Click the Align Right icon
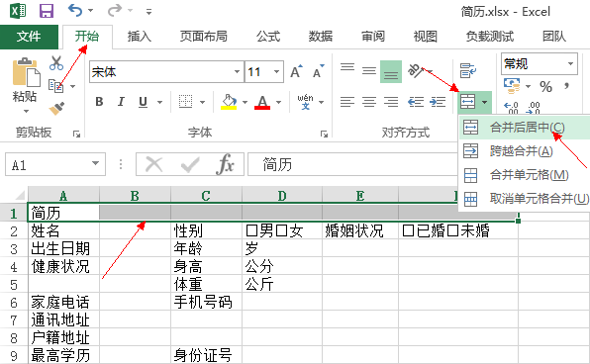The image size is (590, 364). 391,102
